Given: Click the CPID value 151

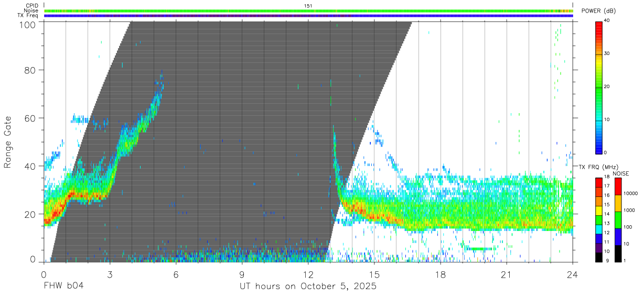Looking at the screenshot, I should tap(308, 5).
